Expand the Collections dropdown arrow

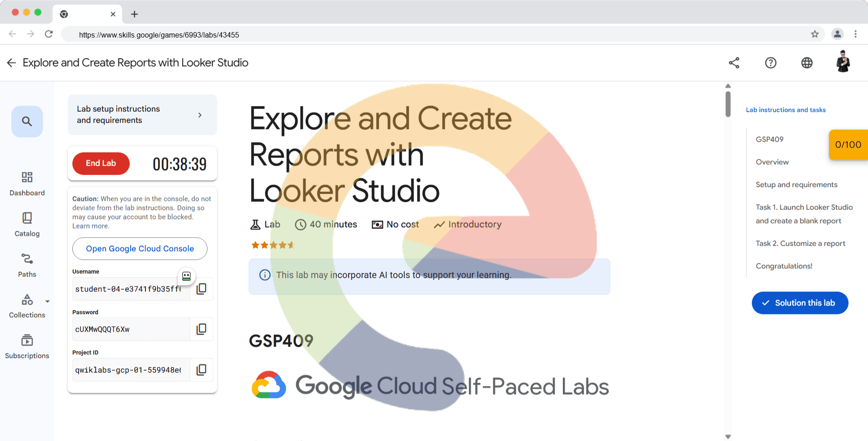coord(47,301)
